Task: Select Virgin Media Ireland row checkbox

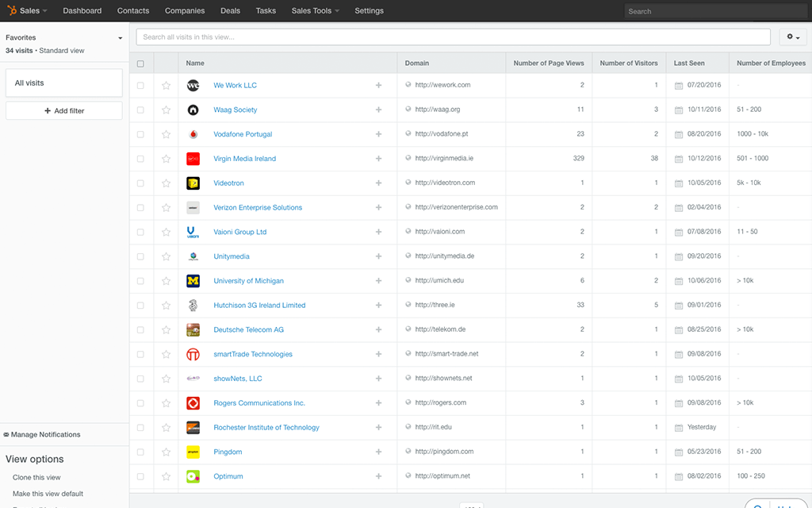Action: pos(140,159)
